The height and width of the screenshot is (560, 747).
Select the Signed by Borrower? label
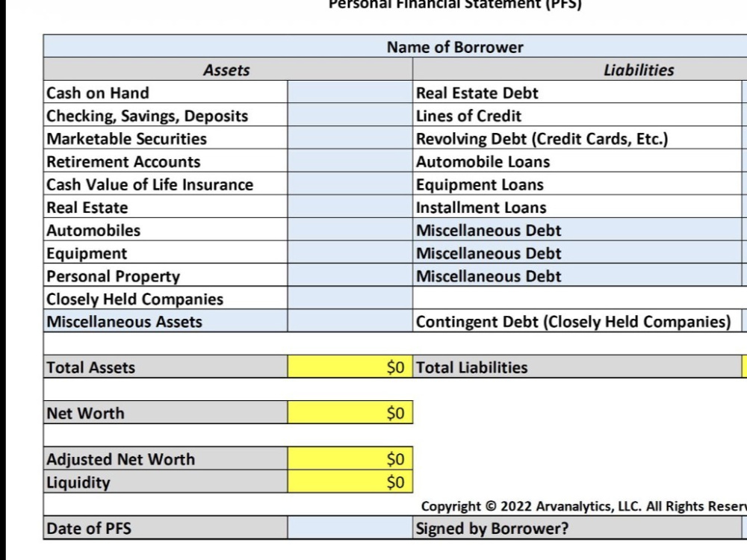492,529
